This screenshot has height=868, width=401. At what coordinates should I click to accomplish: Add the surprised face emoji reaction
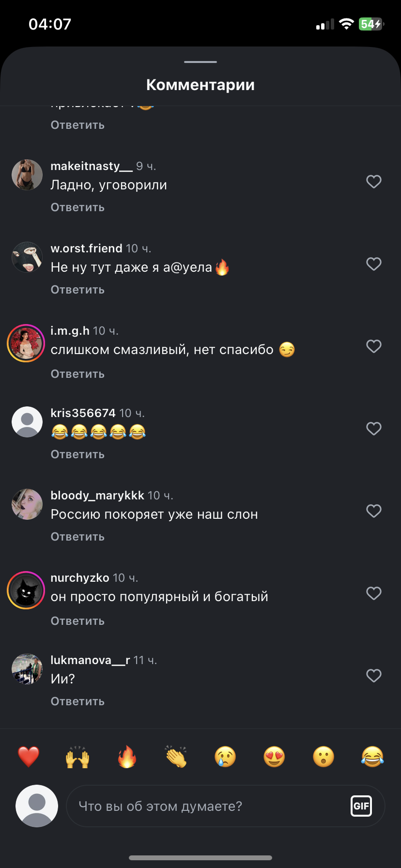point(324,757)
